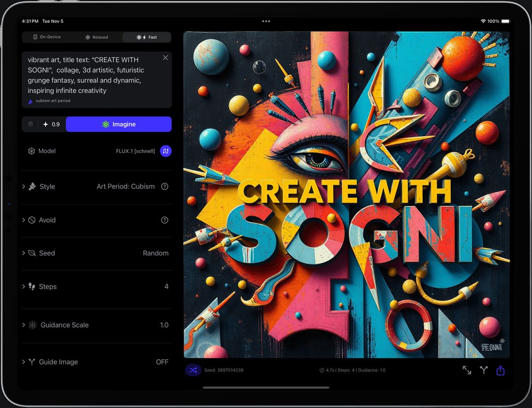This screenshot has height=408, width=532.
Task: Tap the share icon below the generated image
Action: (500, 371)
